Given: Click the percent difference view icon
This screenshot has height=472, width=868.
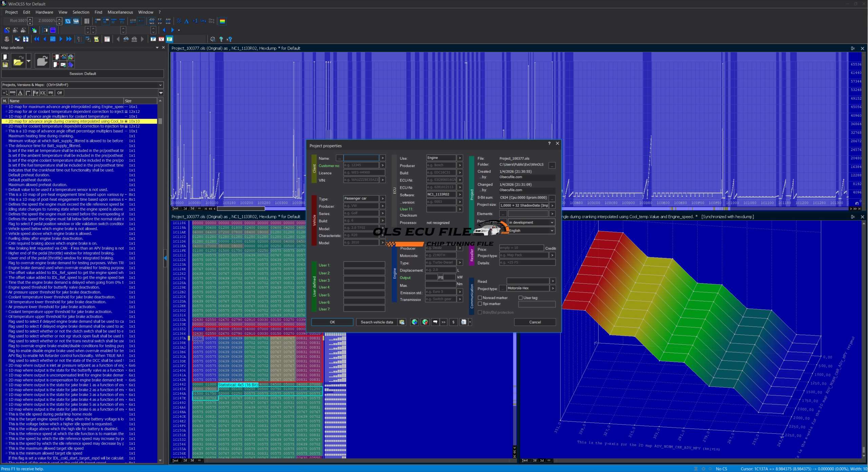Looking at the screenshot, I should (179, 21).
